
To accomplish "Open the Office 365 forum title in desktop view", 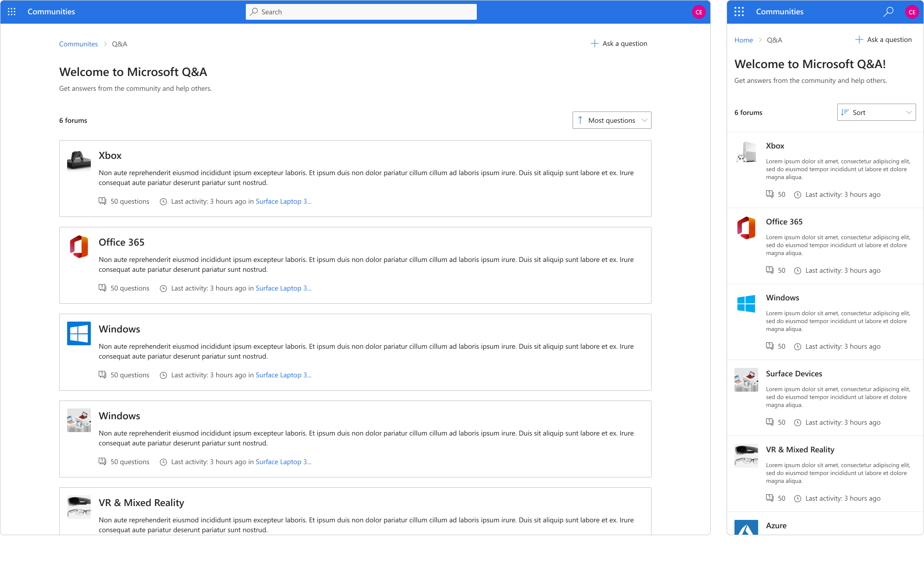I will pyautogui.click(x=121, y=242).
